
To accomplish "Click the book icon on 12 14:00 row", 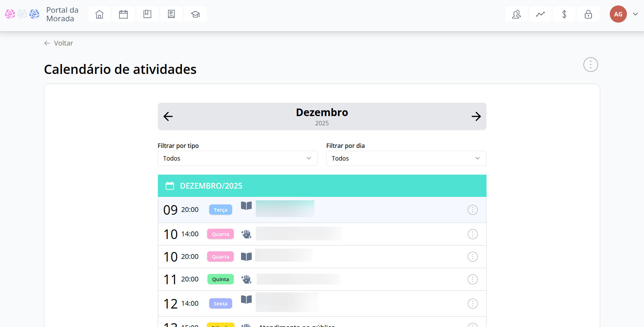I will point(246,300).
